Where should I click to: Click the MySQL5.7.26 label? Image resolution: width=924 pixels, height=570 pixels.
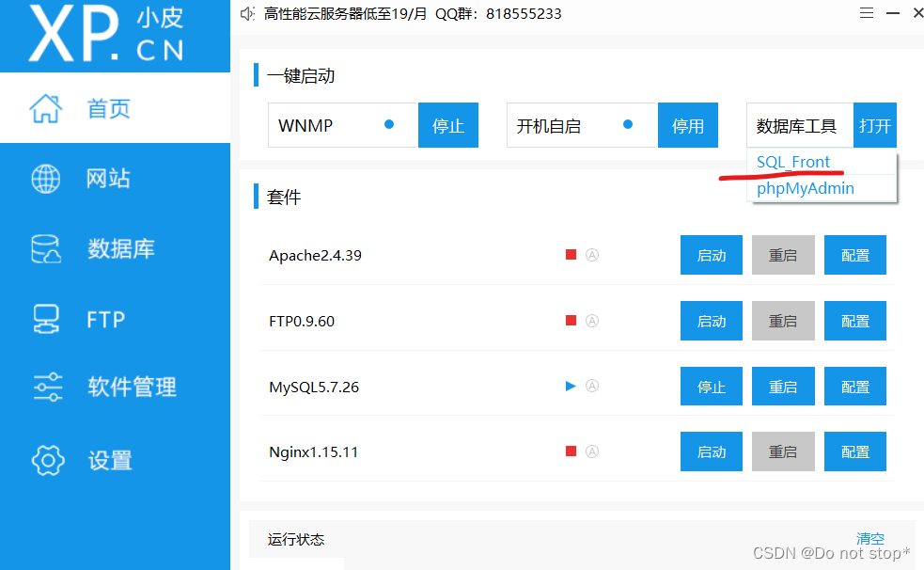[x=314, y=388]
